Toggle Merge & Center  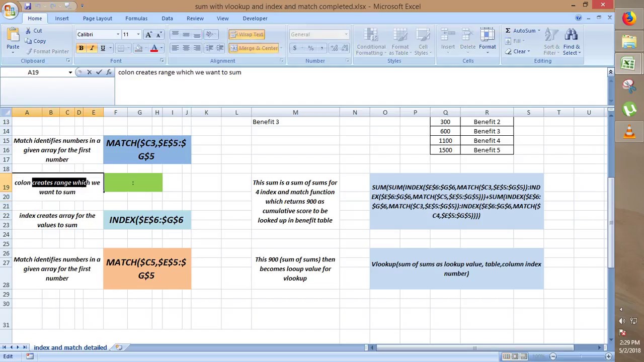point(254,48)
